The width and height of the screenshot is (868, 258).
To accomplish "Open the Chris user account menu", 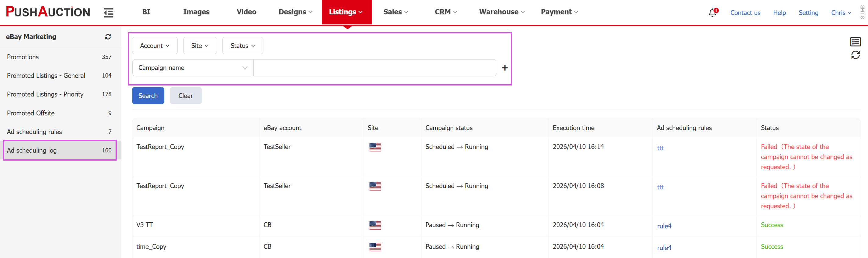I will coord(841,13).
